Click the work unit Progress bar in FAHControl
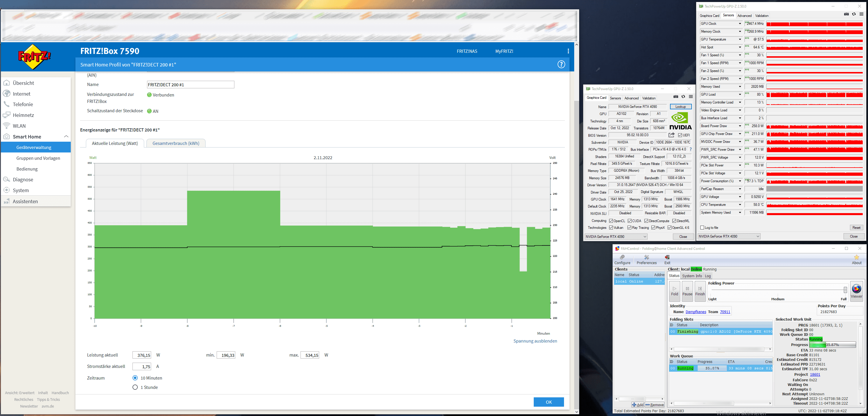 click(832, 345)
